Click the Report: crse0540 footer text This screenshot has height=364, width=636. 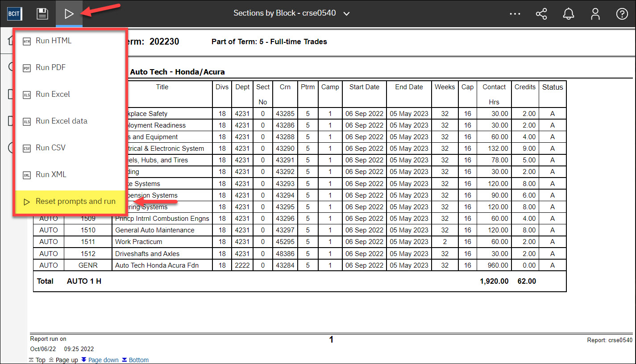(610, 340)
